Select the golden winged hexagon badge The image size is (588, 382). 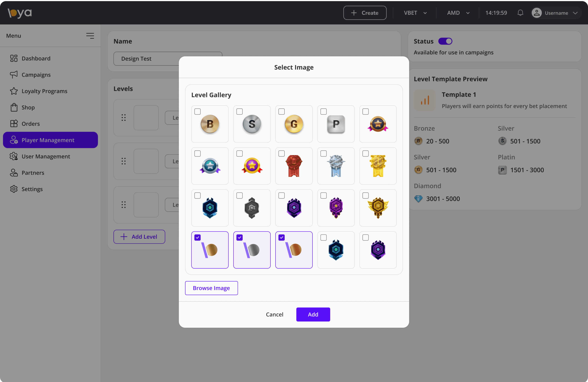tap(378, 208)
